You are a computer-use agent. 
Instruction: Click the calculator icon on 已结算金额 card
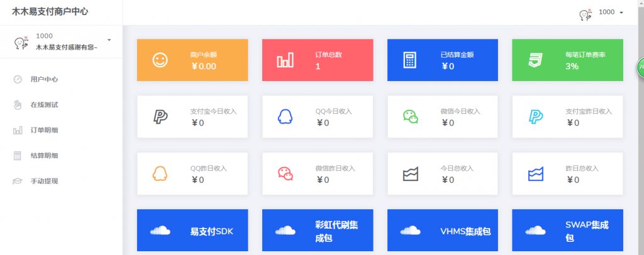[410, 60]
